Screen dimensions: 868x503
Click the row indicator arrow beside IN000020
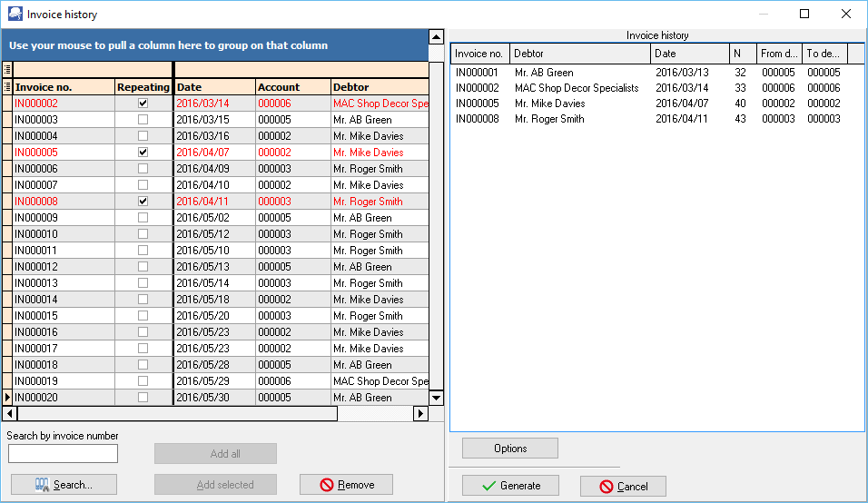[x=8, y=398]
